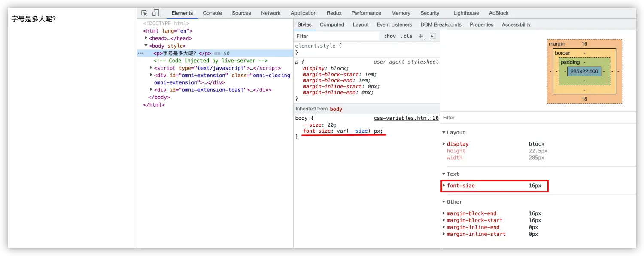The width and height of the screenshot is (644, 256).
Task: Select the html lang="en" row
Action: click(168, 31)
